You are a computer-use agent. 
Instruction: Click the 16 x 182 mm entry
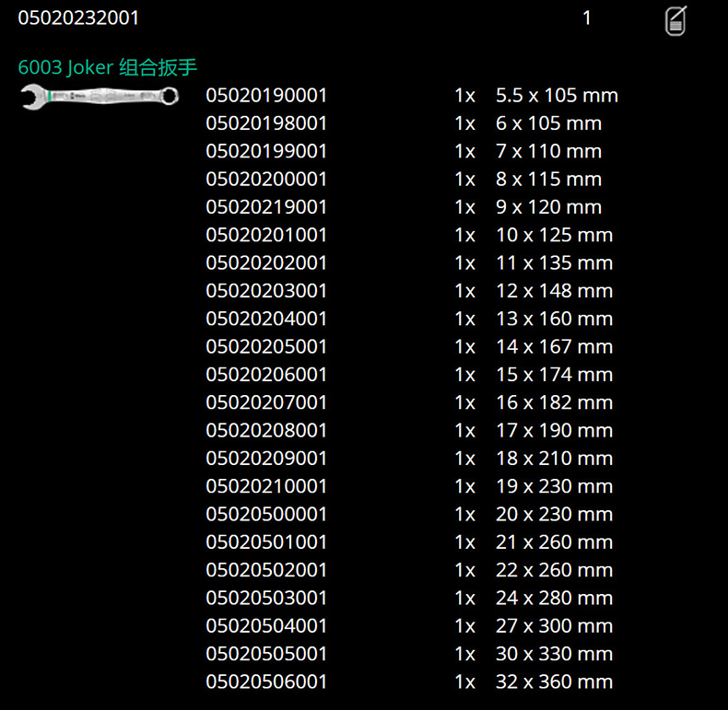pyautogui.click(x=554, y=402)
